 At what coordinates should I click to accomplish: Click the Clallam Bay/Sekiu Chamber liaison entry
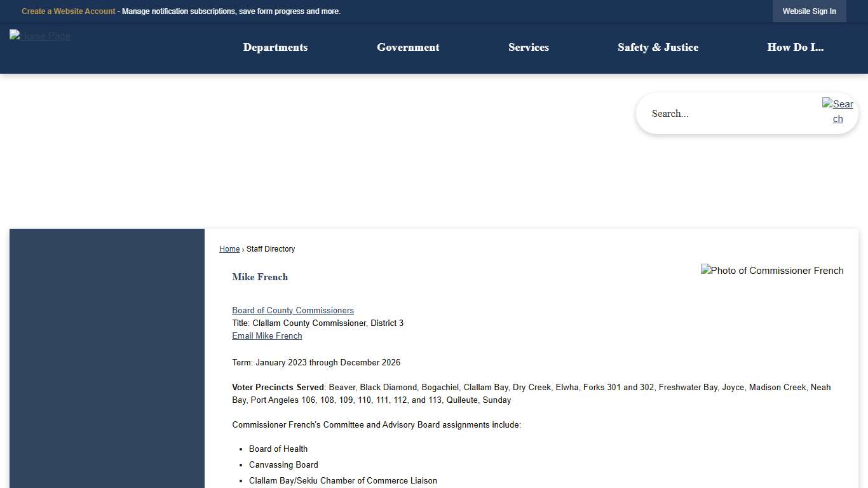[342, 480]
